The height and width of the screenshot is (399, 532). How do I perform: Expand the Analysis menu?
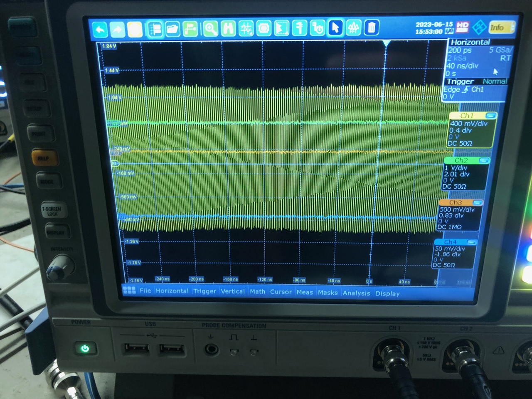356,293
